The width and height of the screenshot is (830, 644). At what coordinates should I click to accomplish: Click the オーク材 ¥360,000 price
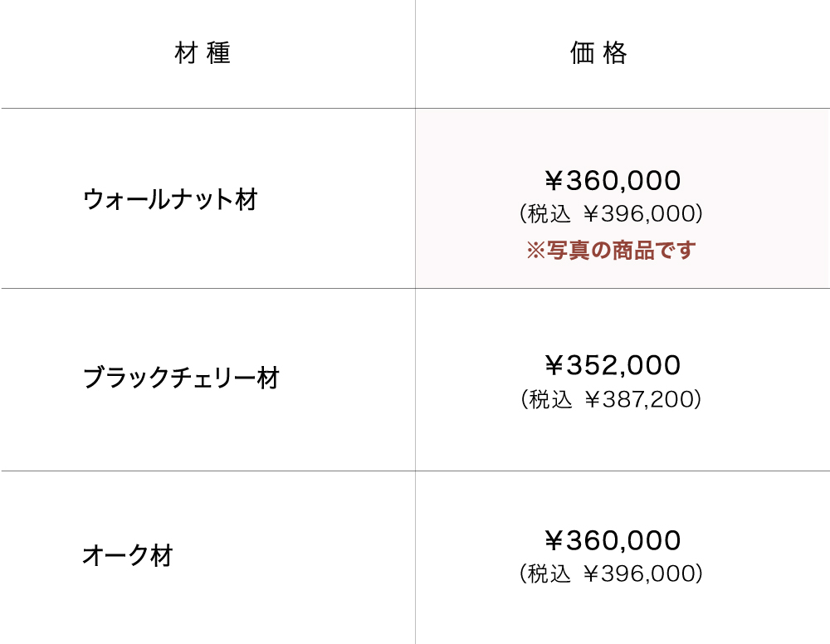click(x=613, y=541)
